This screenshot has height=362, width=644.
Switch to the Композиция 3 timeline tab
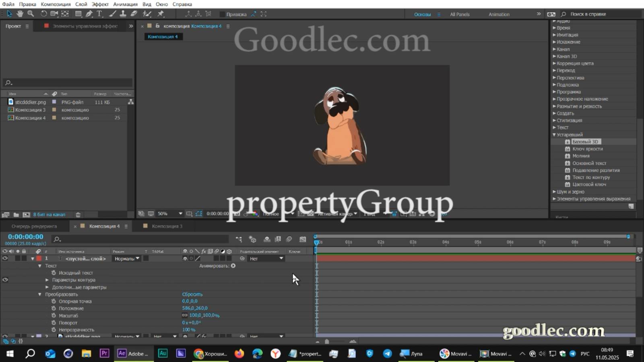(x=167, y=226)
